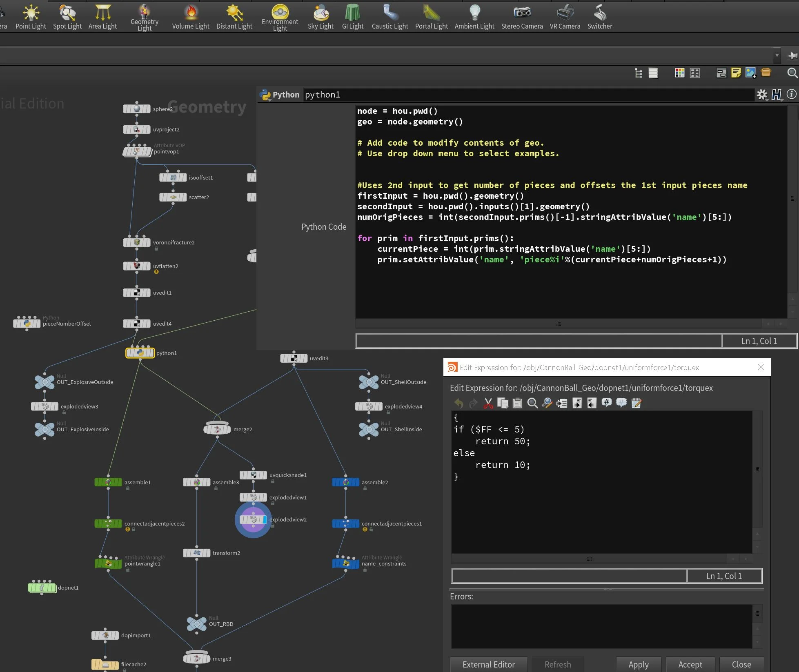Open the External Editor
Image resolution: width=799 pixels, height=672 pixels.
pos(488,664)
